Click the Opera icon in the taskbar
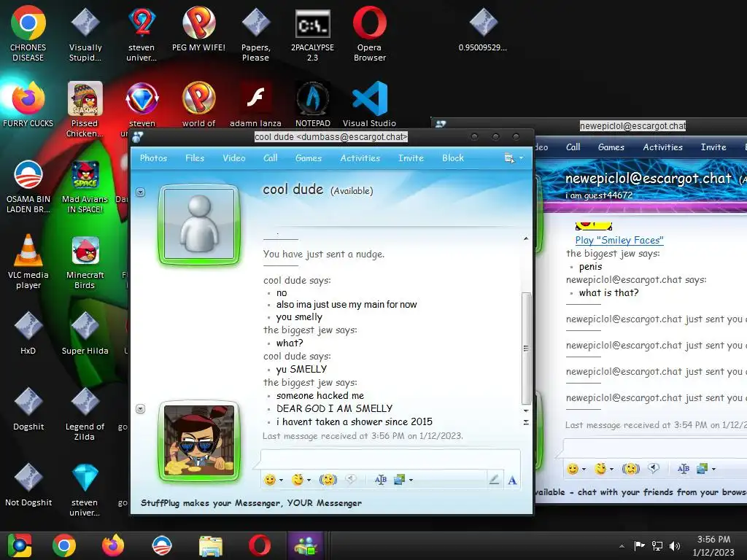The image size is (747, 560). click(x=260, y=545)
